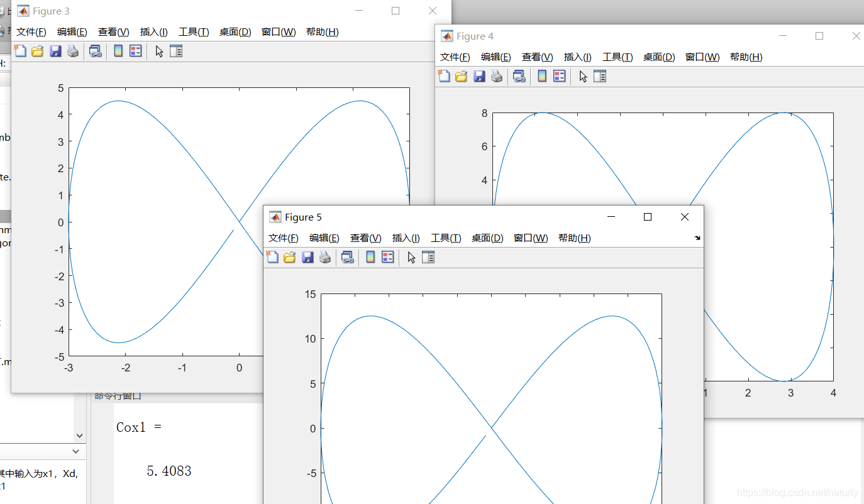Select Edit Plot arrow in Figure 3 toolbar
The image size is (864, 504).
point(159,52)
